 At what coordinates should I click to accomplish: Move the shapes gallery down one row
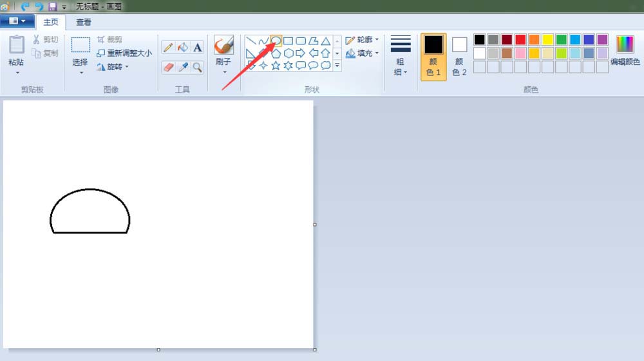coord(337,53)
